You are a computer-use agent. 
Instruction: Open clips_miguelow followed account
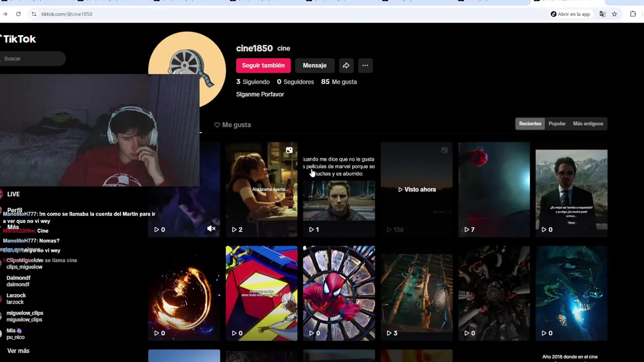point(24,263)
